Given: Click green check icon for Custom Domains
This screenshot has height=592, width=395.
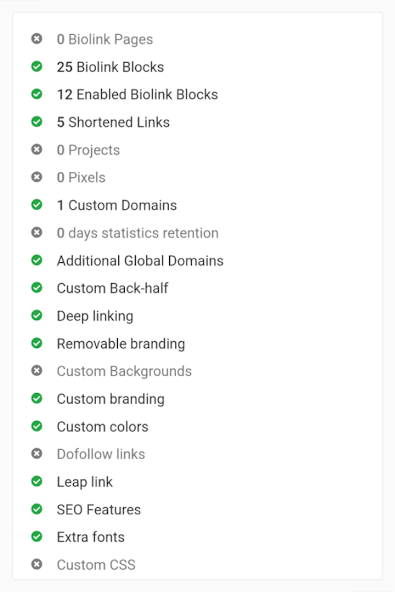Looking at the screenshot, I should 37,205.
